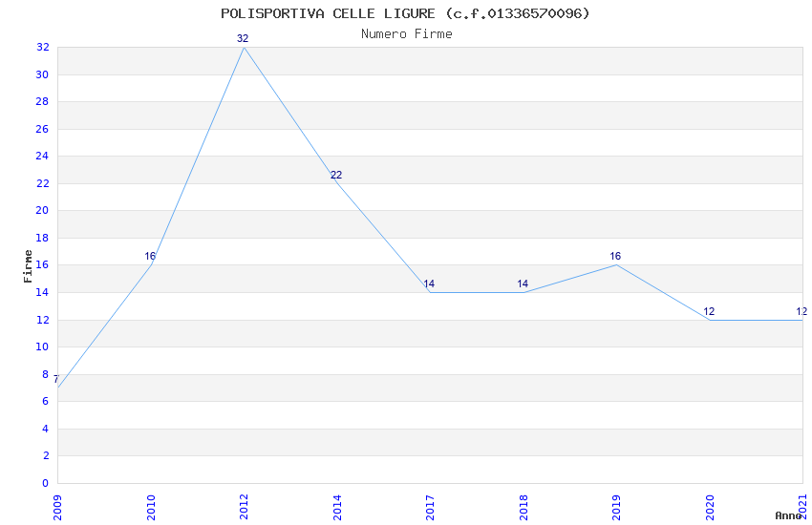
Task: Click the data label 22 above 2014
Action: point(336,175)
